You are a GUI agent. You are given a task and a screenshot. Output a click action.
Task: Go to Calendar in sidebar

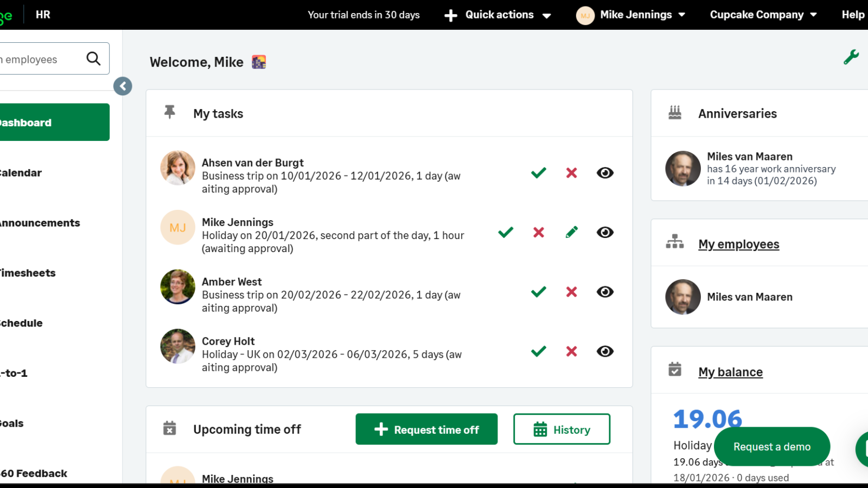tap(22, 173)
